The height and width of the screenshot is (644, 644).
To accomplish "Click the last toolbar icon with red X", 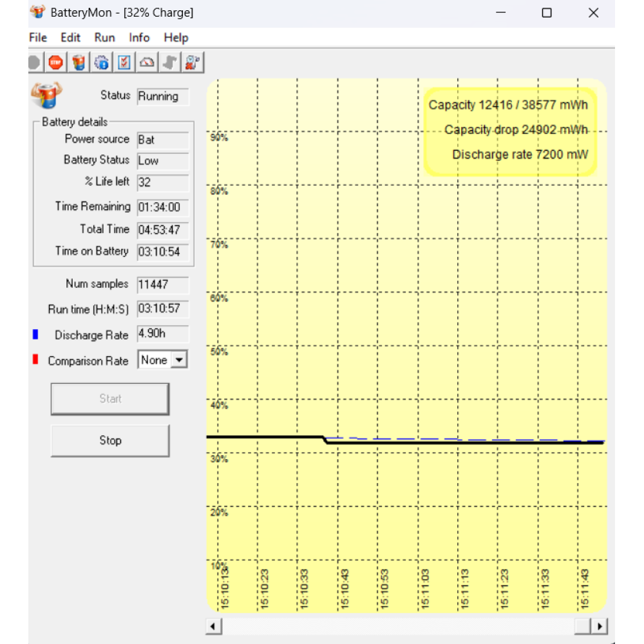I will click(193, 62).
